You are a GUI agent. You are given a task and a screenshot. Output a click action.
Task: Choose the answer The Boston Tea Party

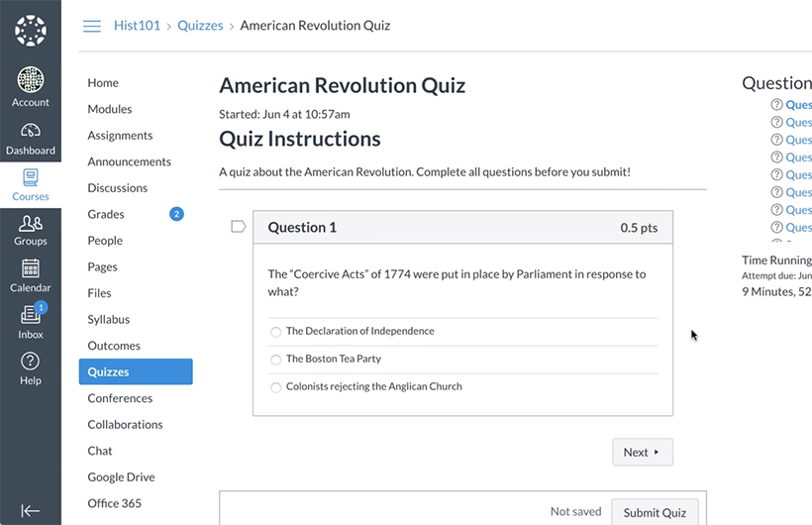click(x=276, y=360)
